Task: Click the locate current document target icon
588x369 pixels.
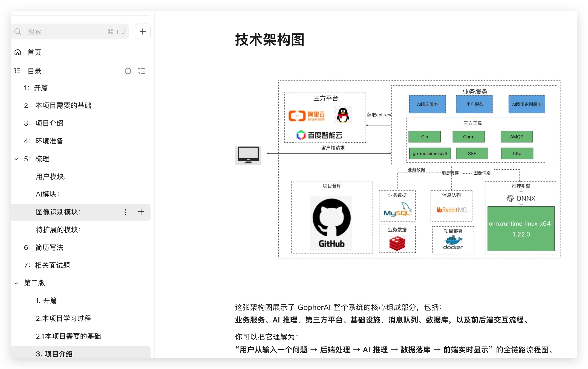Action: tap(128, 71)
